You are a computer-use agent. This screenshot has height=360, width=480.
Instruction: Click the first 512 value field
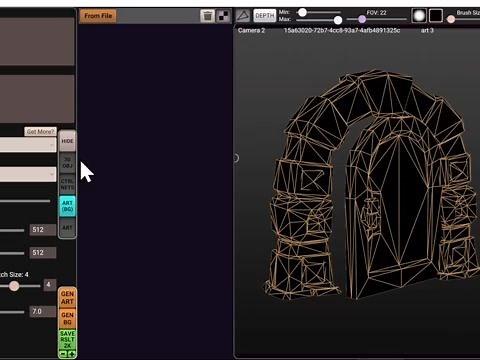(43, 230)
